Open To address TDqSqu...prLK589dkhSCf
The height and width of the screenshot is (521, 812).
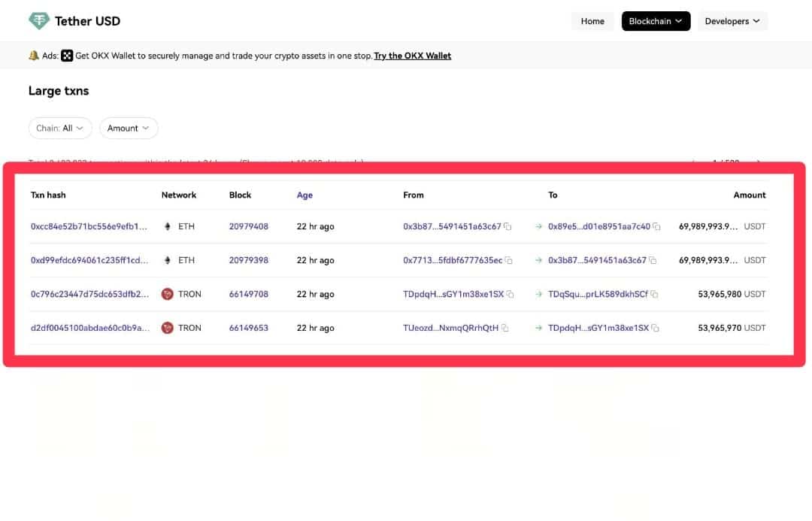click(x=598, y=294)
